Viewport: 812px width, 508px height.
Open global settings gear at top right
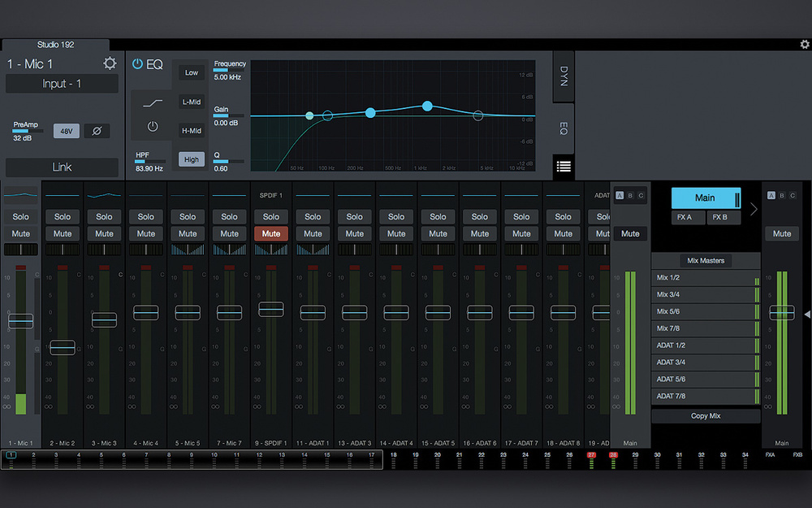pos(804,45)
